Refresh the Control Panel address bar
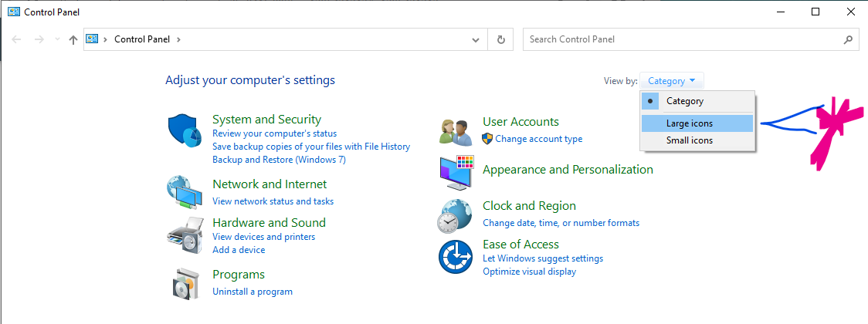The image size is (868, 324). pos(501,39)
